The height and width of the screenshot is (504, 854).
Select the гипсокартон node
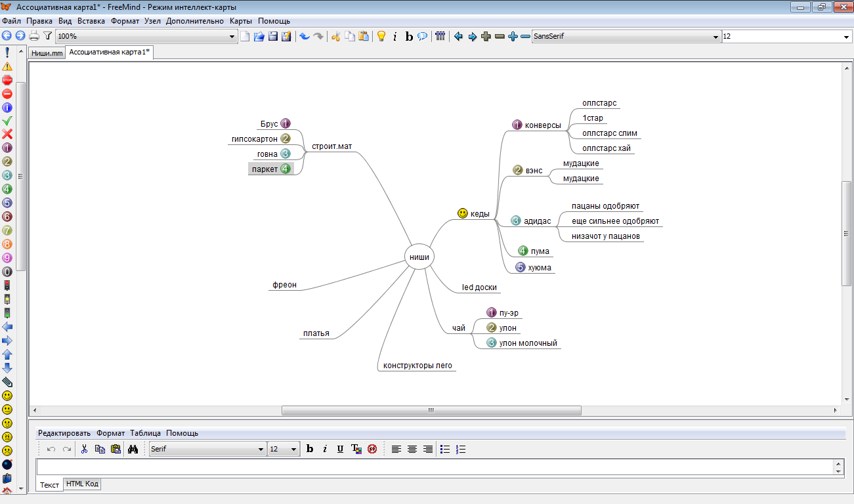[261, 138]
